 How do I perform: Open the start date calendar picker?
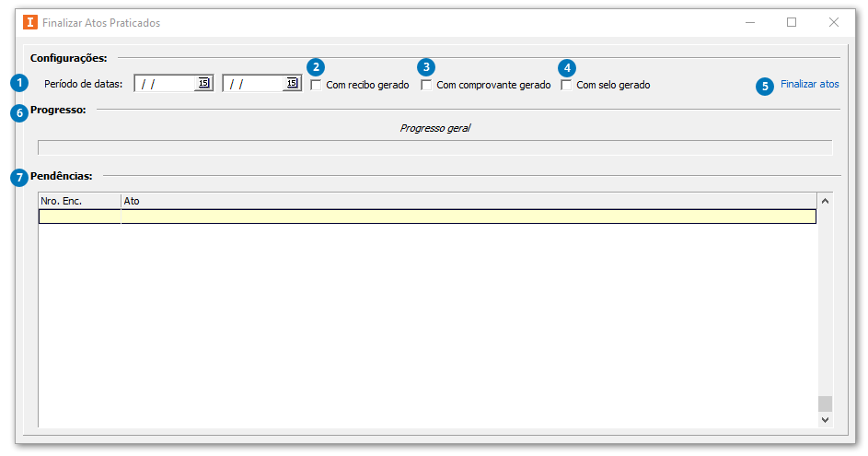pyautogui.click(x=203, y=84)
